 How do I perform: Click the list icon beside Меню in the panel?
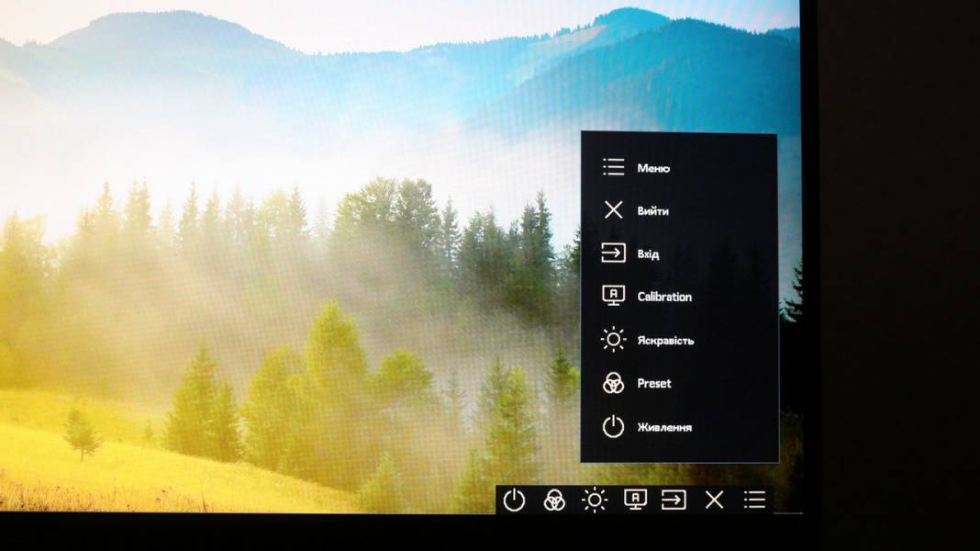pos(613,167)
